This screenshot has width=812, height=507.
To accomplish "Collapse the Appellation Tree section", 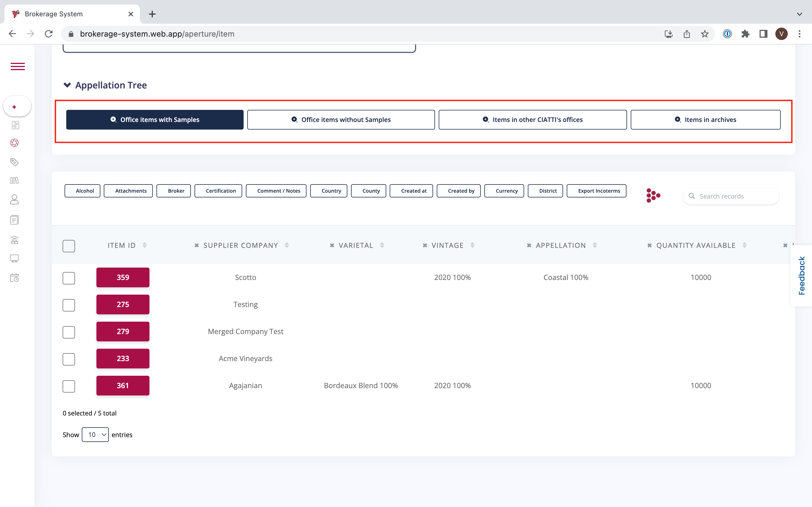I will click(x=67, y=85).
